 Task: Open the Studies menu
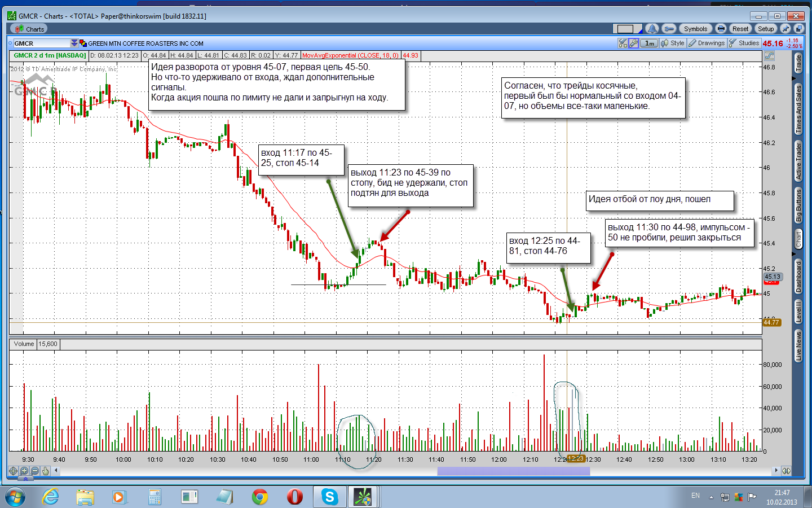tap(744, 43)
